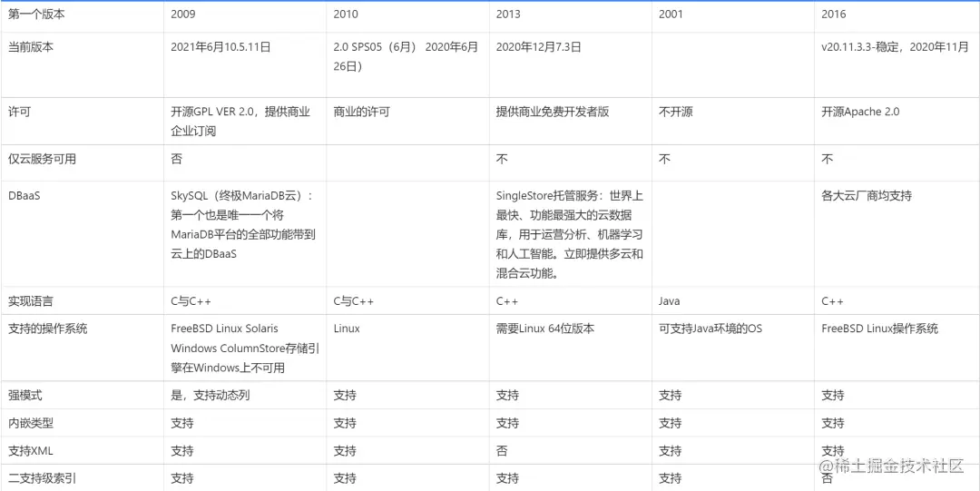Select the FreeBSD Linux Solaris Windows cell

[x=245, y=348]
